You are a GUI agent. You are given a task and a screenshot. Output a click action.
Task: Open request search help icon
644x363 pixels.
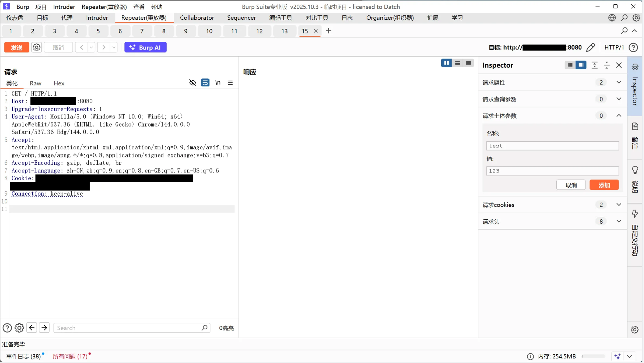click(7, 328)
